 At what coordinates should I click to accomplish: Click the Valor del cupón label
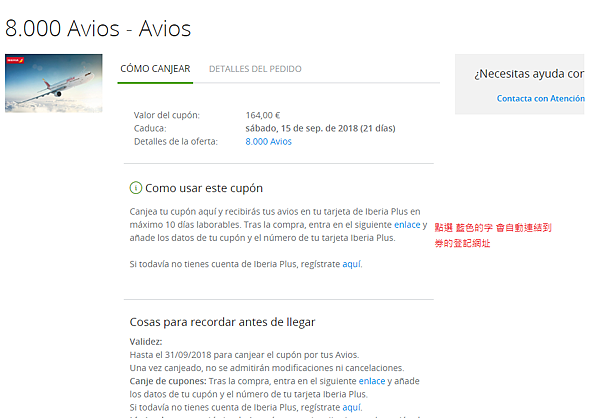point(166,115)
